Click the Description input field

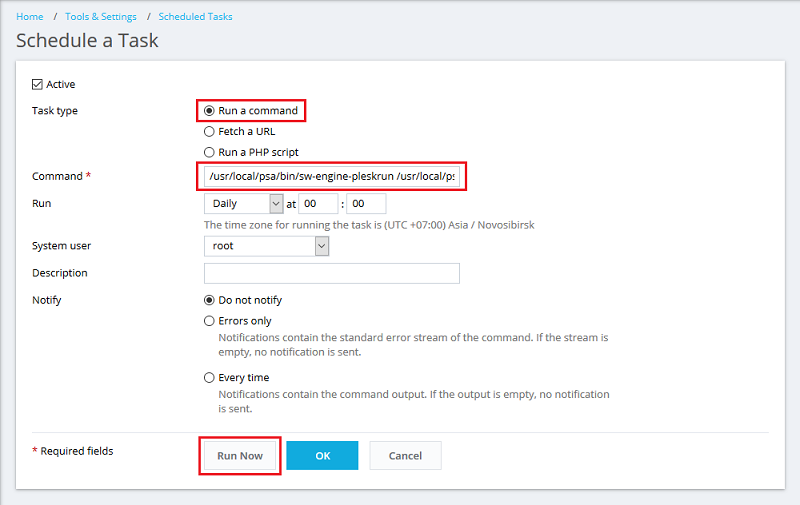(331, 273)
